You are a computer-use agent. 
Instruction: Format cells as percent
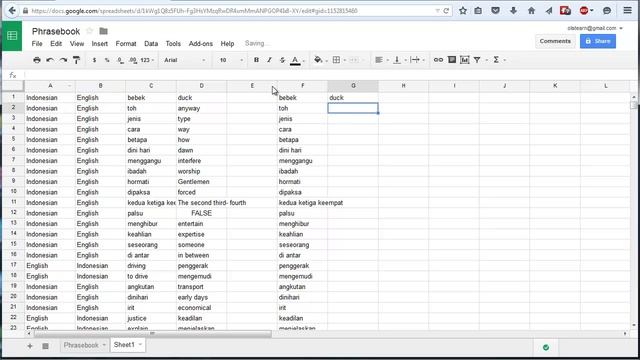pos(107,60)
